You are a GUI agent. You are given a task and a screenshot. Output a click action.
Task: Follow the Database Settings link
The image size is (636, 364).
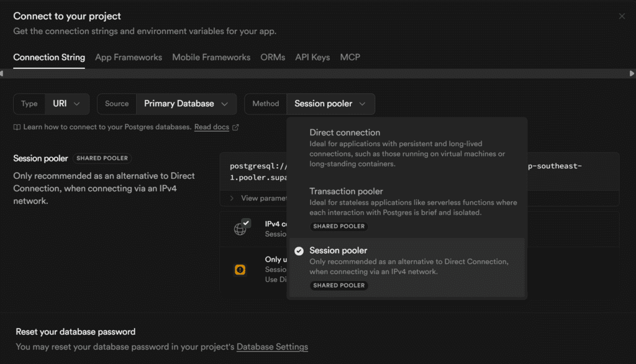click(272, 347)
